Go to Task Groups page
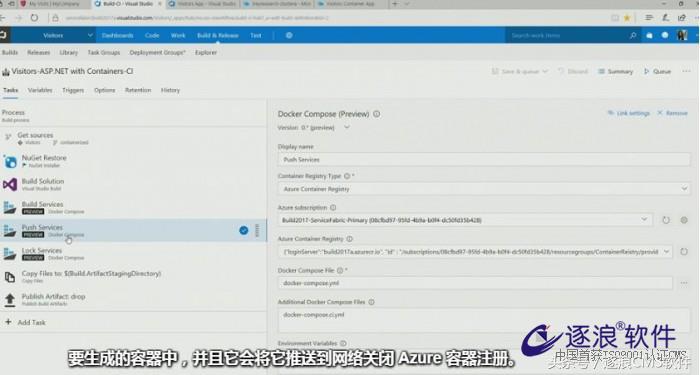Screen dimensions: 700x375 click(104, 52)
